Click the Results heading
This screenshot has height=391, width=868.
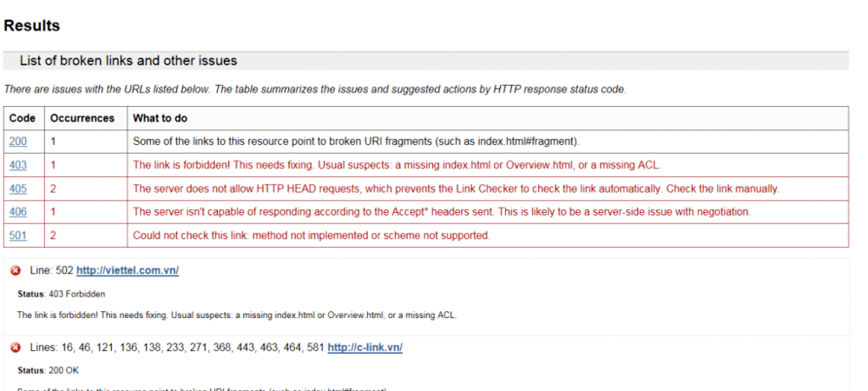(31, 26)
